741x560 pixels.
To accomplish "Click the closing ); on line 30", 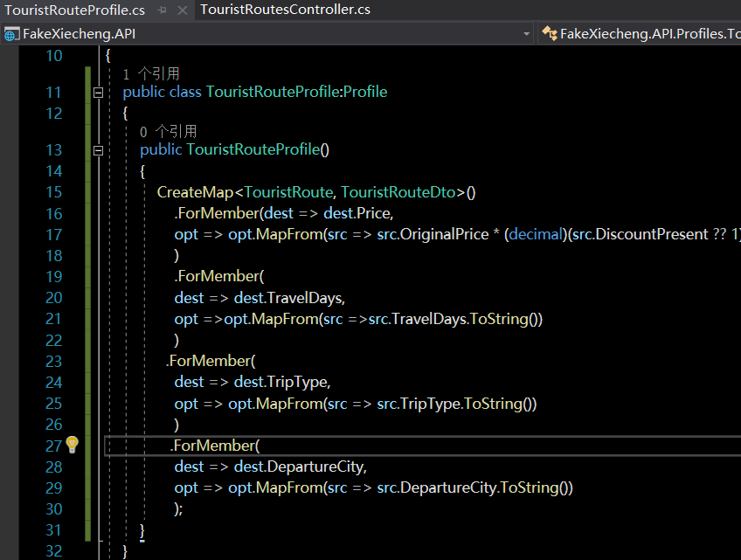I will click(x=178, y=508).
